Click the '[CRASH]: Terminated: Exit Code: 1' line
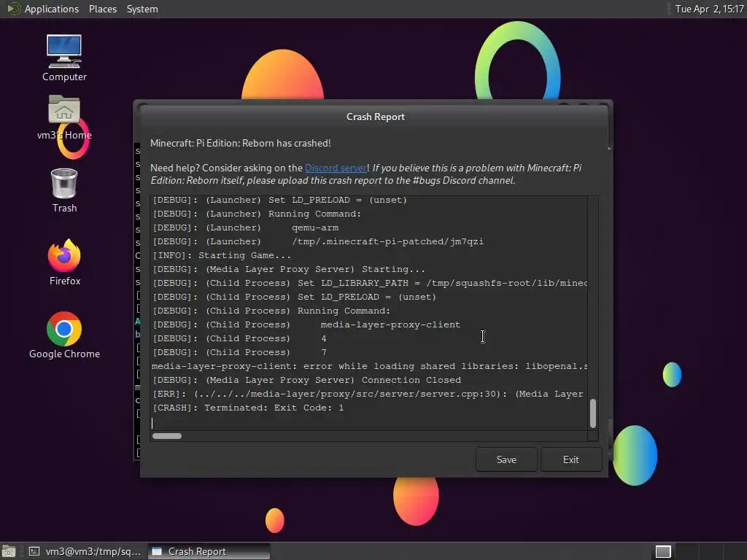The height and width of the screenshot is (560, 747). [248, 408]
